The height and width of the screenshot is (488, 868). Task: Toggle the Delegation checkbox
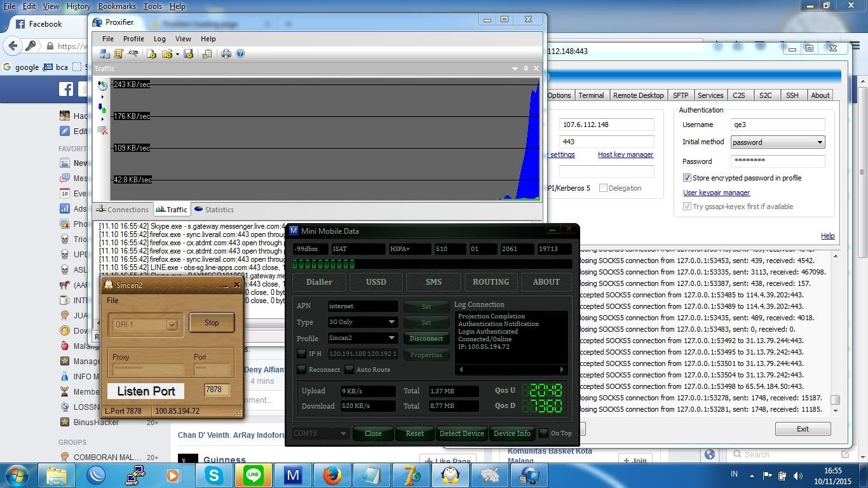pos(603,188)
